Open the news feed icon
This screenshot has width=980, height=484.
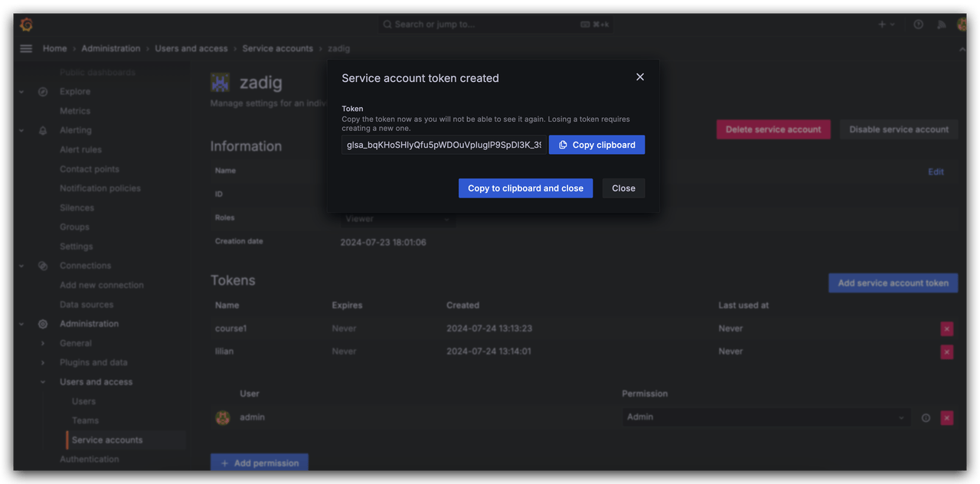tap(941, 25)
